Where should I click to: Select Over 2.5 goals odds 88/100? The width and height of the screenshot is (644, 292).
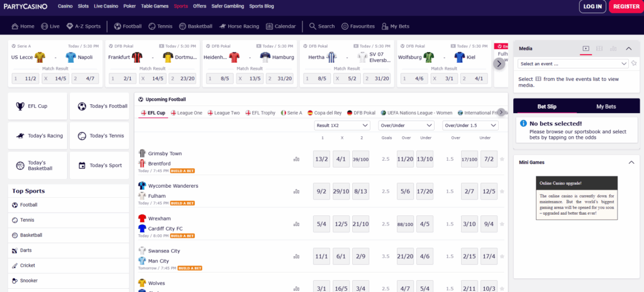coord(405,224)
